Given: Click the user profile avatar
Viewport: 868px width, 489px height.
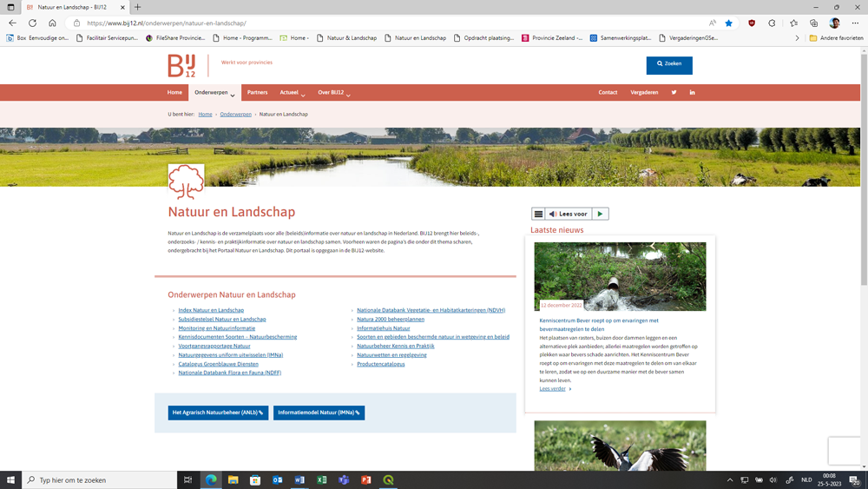Looking at the screenshot, I should coord(834,23).
